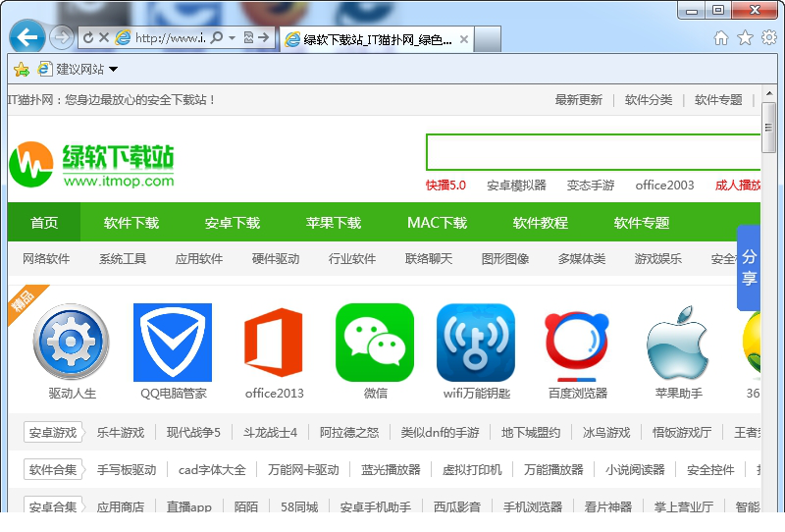Click the 手写板驱动 link
The image size is (785, 532).
[127, 469]
